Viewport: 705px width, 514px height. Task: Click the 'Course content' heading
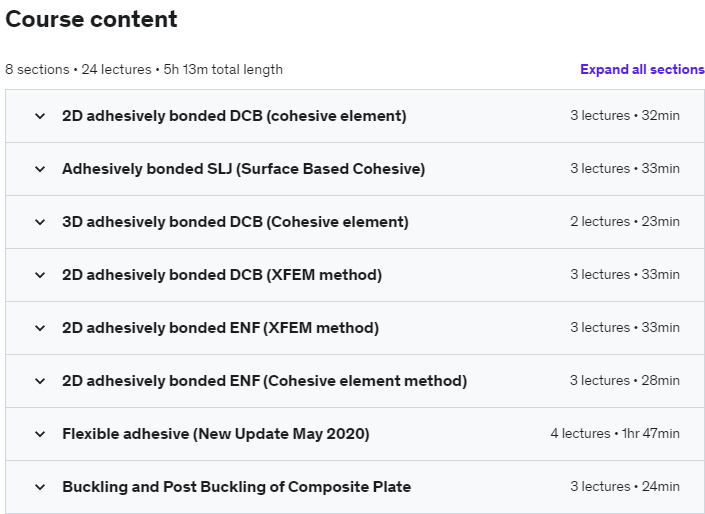pos(91,19)
